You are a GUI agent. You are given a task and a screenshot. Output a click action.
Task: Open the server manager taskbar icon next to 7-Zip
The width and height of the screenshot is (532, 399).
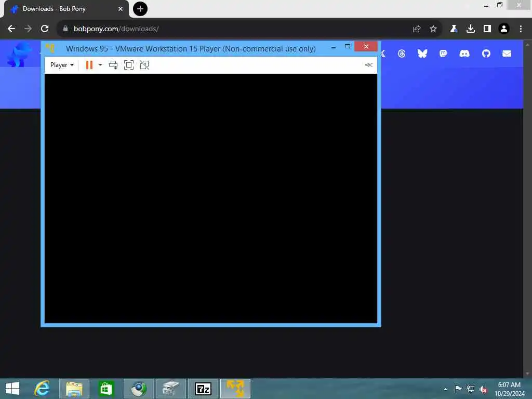(x=170, y=389)
